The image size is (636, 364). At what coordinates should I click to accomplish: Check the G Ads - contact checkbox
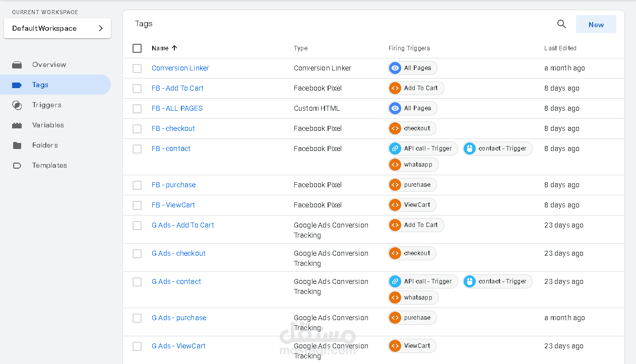click(137, 282)
